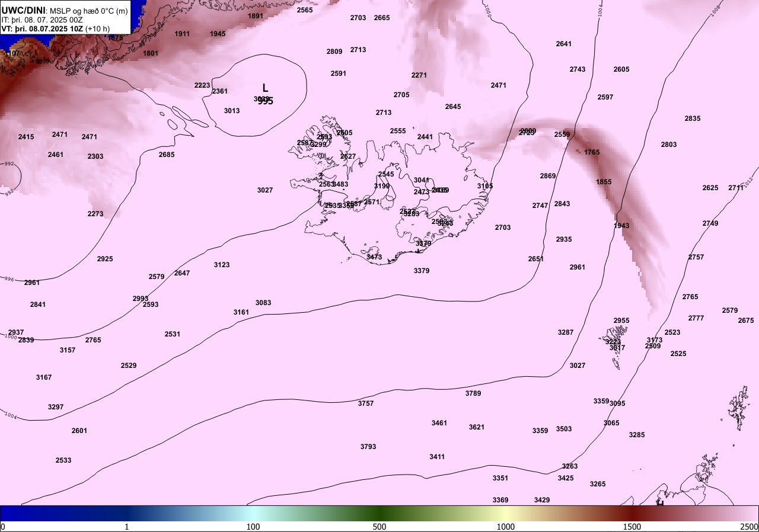Select freezing level value 2685
Image resolution: width=759 pixels, height=532 pixels.
click(167, 155)
